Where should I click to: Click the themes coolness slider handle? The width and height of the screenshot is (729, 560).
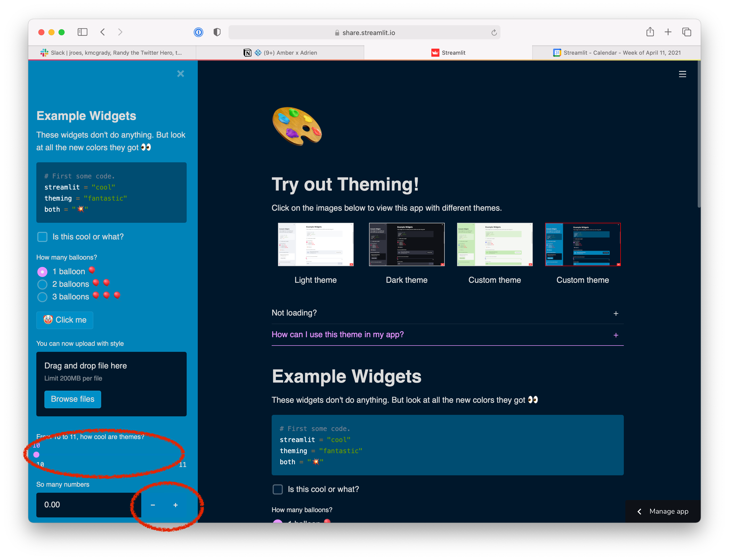[36, 455]
